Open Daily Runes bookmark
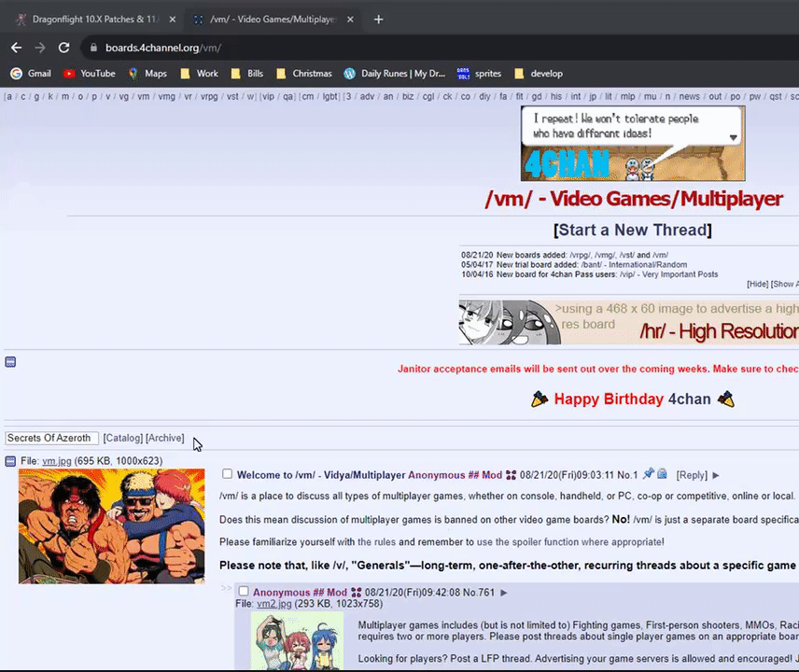This screenshot has width=799, height=672. (395, 74)
